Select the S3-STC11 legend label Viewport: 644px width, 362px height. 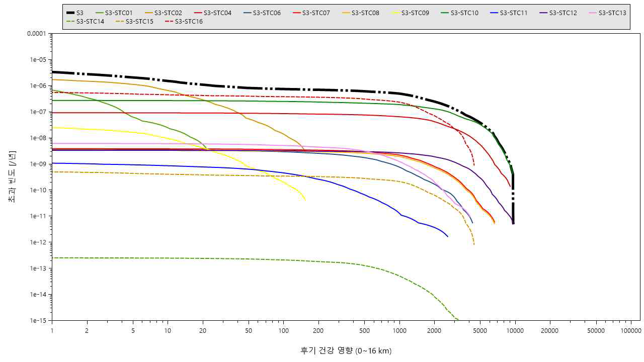coord(514,13)
